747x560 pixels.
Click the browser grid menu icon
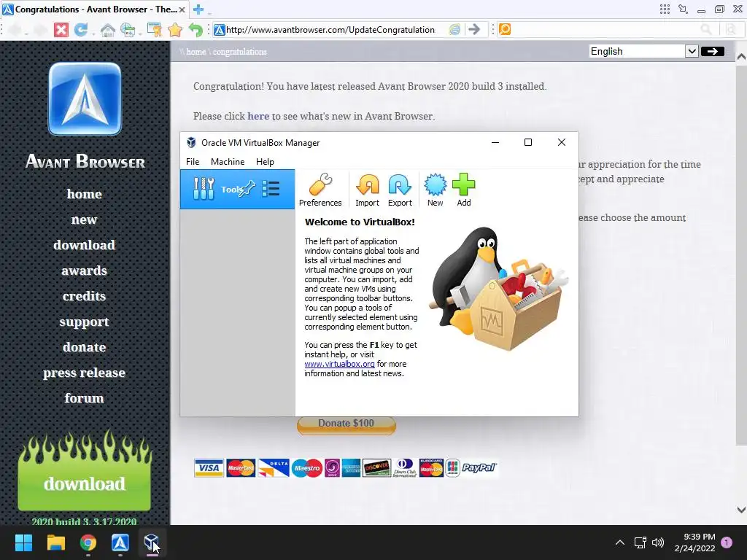click(x=665, y=9)
